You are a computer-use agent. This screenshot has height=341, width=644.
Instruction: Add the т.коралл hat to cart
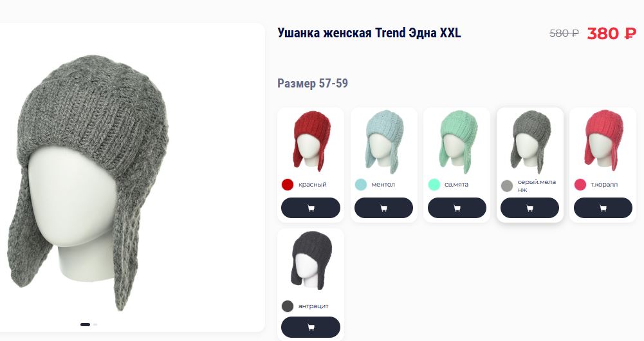[603, 208]
